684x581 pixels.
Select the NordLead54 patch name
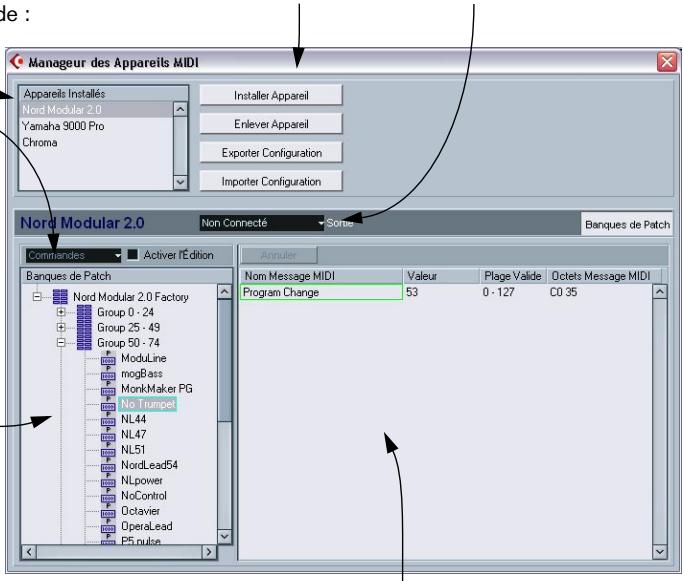(149, 465)
